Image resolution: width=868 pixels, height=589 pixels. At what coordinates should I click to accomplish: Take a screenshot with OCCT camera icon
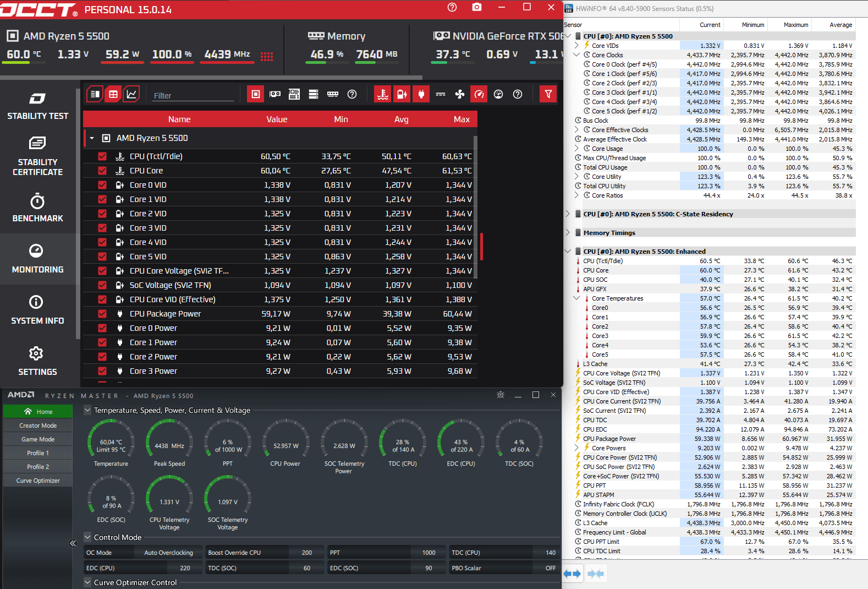tap(477, 7)
